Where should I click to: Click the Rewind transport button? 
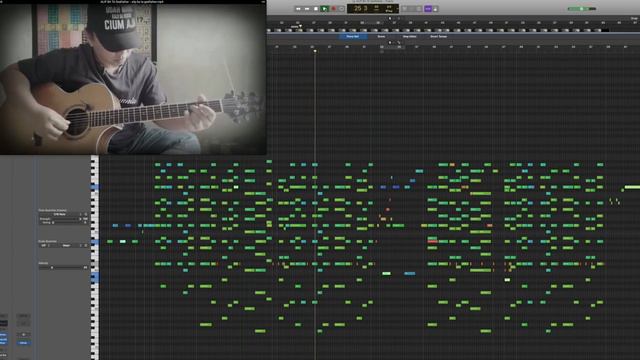pyautogui.click(x=298, y=9)
